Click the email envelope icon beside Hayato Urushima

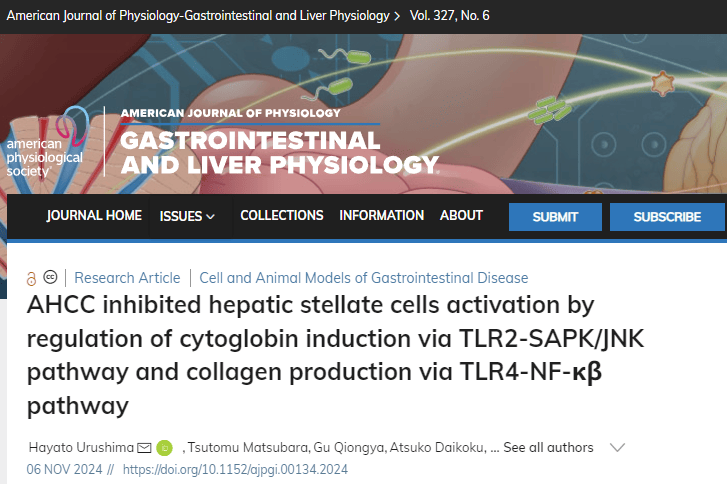click(x=144, y=447)
